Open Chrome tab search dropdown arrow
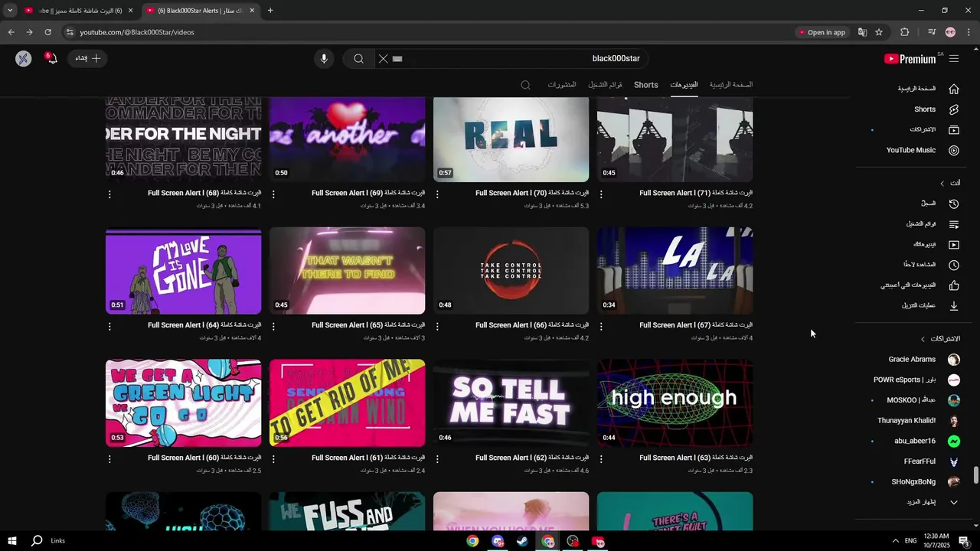Screen dimensions: 980x551 pyautogui.click(x=10, y=11)
